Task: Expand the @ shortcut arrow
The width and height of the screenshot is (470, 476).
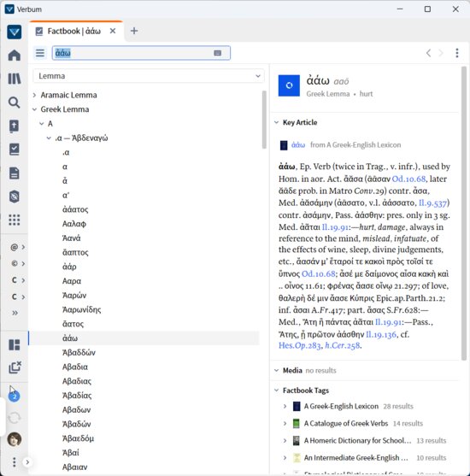Action: [x=23, y=247]
